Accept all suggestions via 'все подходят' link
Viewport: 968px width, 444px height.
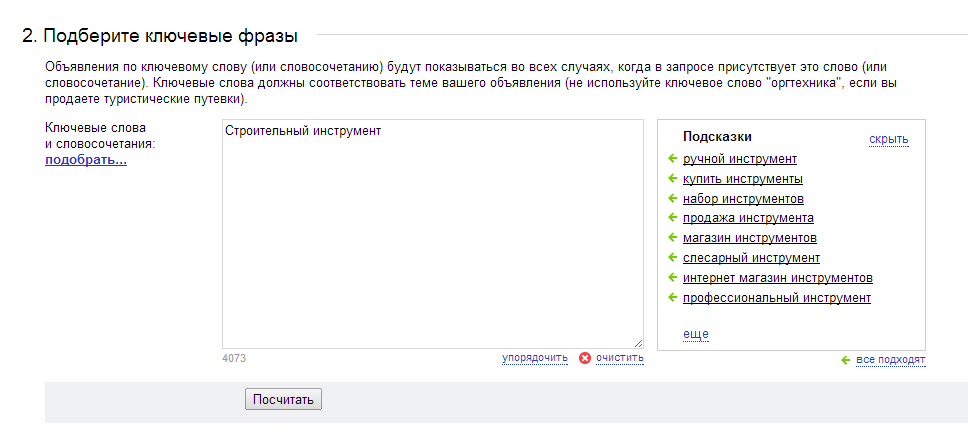point(891,360)
